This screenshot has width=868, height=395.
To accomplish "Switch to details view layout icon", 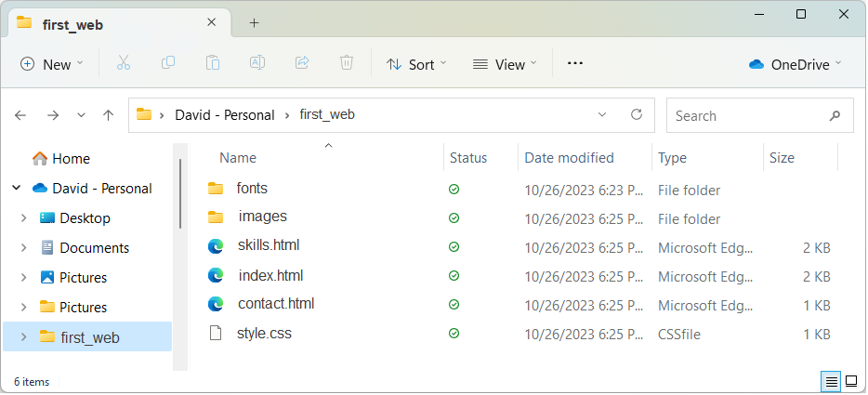I will point(832,381).
